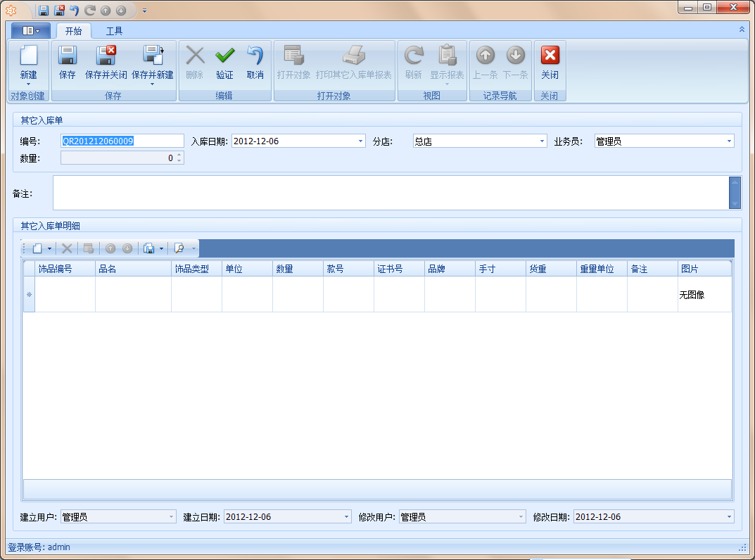
Task: Switch to the 开始 ribbon tab
Action: (x=73, y=31)
